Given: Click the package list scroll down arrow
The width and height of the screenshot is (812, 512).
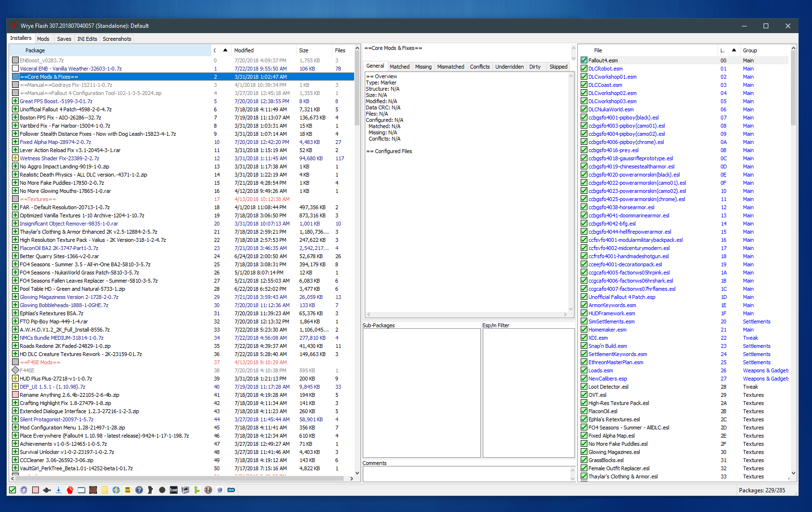Looking at the screenshot, I should coord(357,472).
